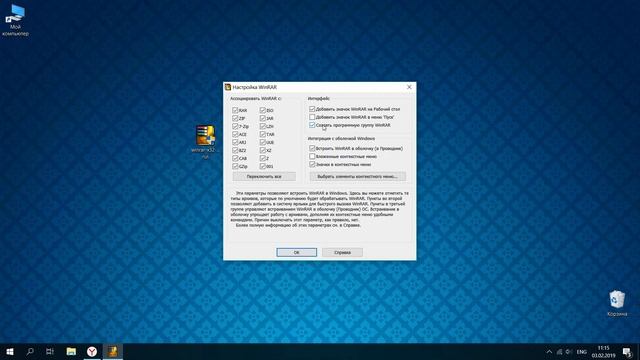The height and width of the screenshot is (360, 640).
Task: Check add WinRAR icon to Start menu
Action: (x=312, y=117)
